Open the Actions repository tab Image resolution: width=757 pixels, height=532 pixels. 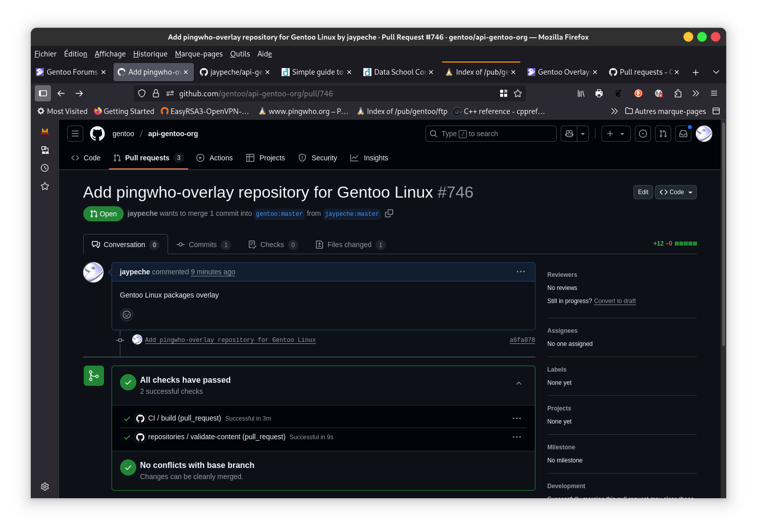[x=214, y=158]
